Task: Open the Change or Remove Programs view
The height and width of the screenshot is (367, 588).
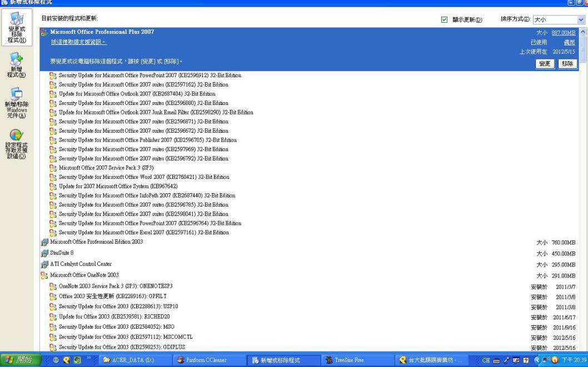Action: pyautogui.click(x=17, y=27)
